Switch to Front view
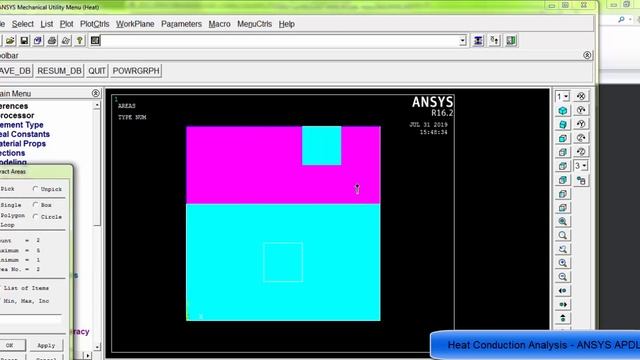Screen dimensions: 640x360 coord(563,138)
